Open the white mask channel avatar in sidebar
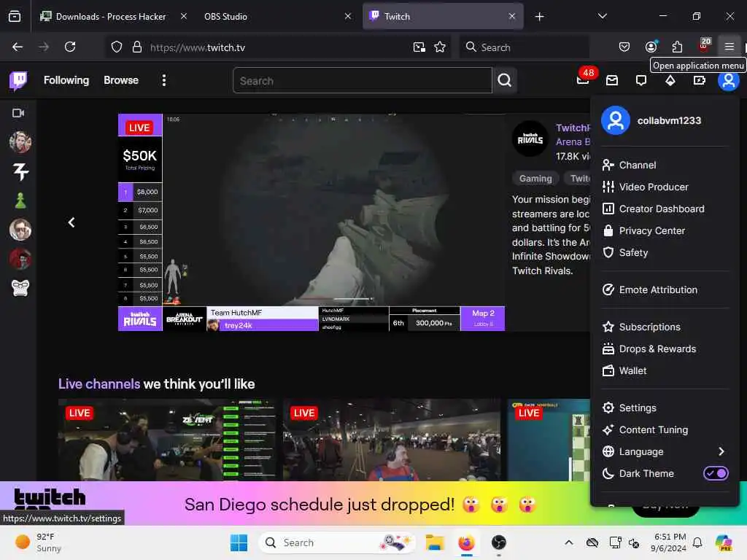 [20, 288]
